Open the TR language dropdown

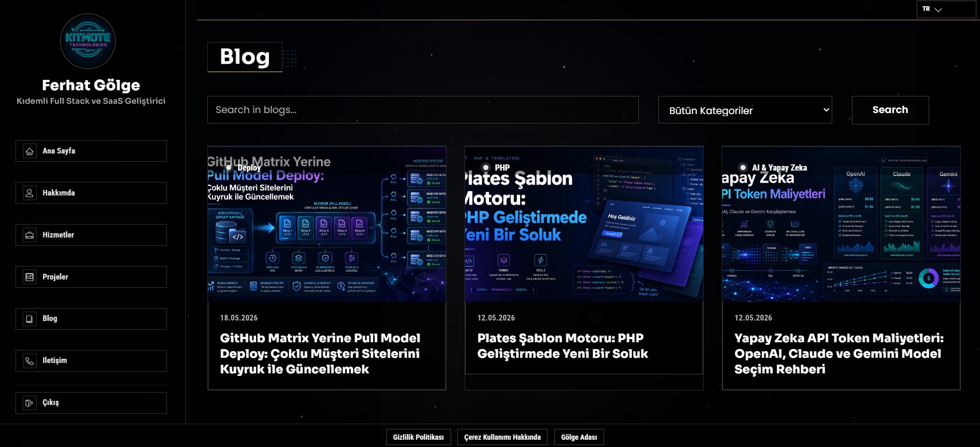click(946, 9)
